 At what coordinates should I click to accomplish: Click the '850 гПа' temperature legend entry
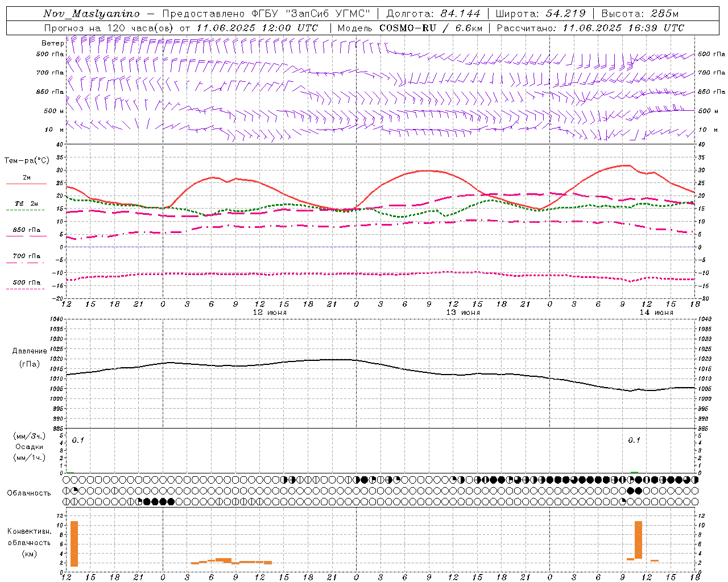point(27,230)
